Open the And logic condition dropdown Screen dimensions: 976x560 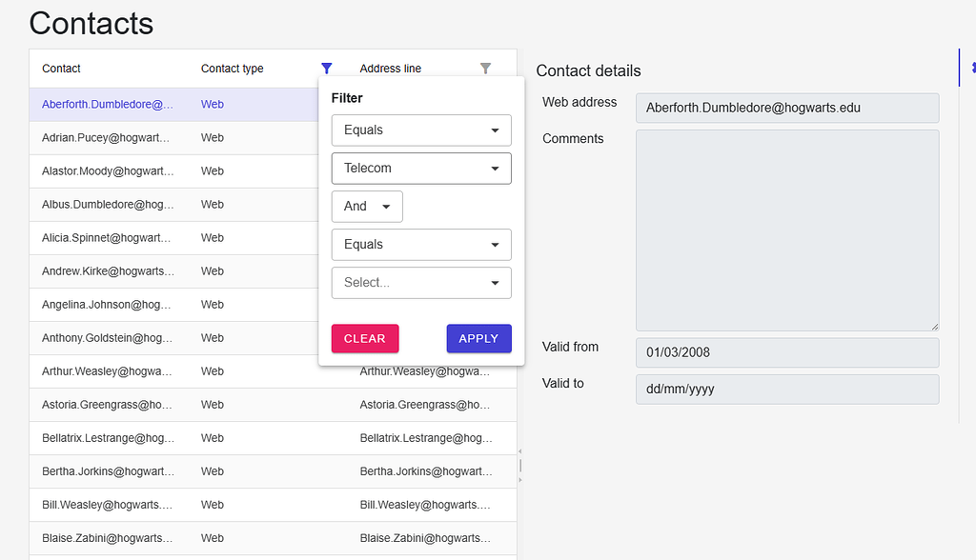pyautogui.click(x=367, y=206)
